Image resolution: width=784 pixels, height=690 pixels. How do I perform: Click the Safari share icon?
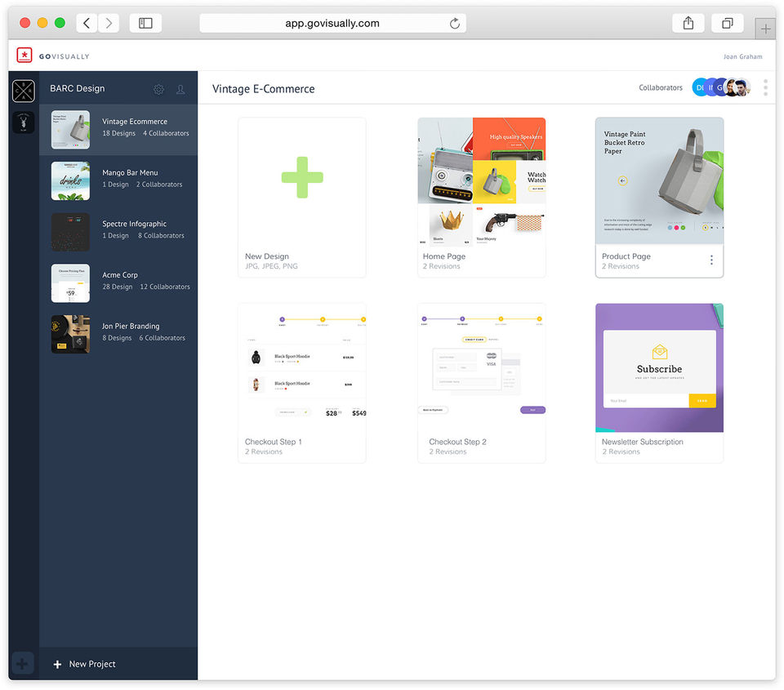tap(688, 23)
